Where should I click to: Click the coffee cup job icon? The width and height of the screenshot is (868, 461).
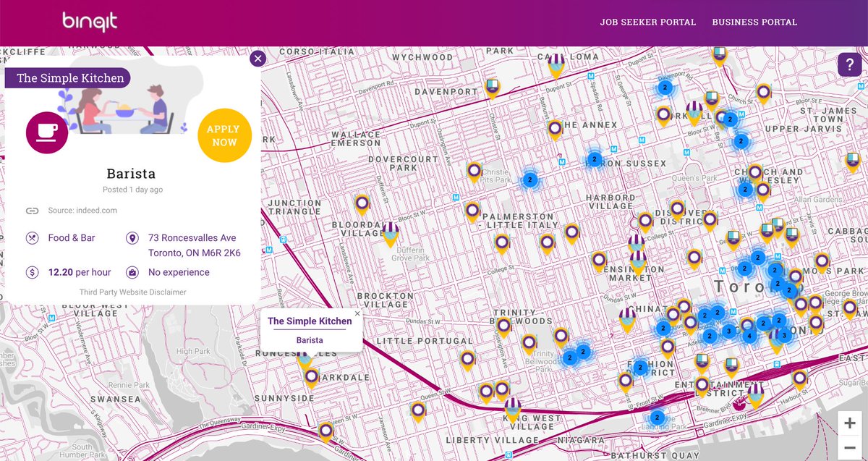[x=47, y=132]
